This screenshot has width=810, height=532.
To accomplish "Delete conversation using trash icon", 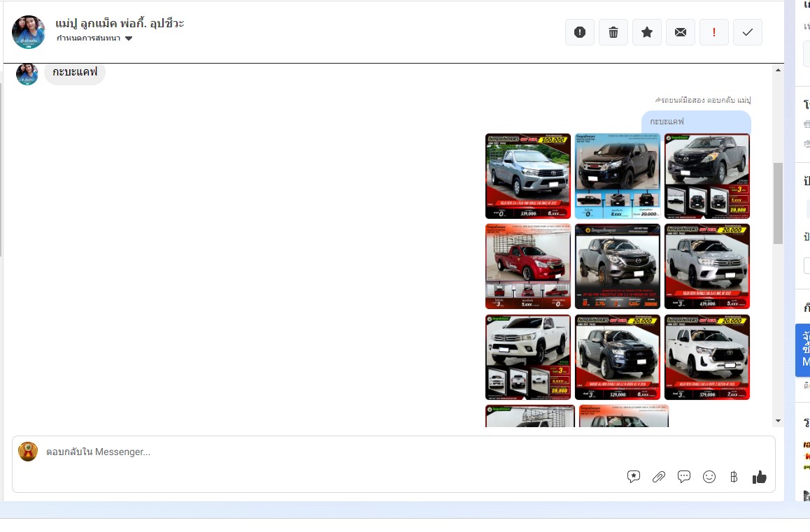I will coord(613,32).
